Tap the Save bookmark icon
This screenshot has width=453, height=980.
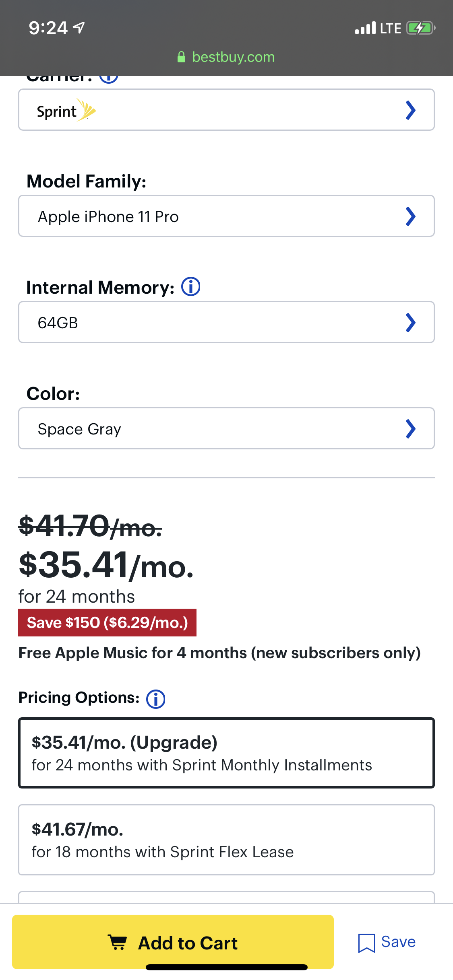(x=366, y=943)
